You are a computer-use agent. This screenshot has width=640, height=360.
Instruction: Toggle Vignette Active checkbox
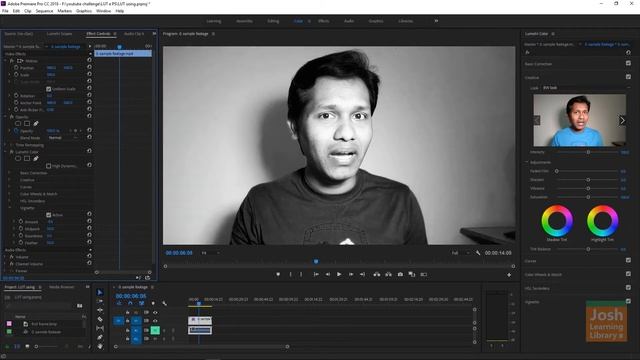(49, 215)
